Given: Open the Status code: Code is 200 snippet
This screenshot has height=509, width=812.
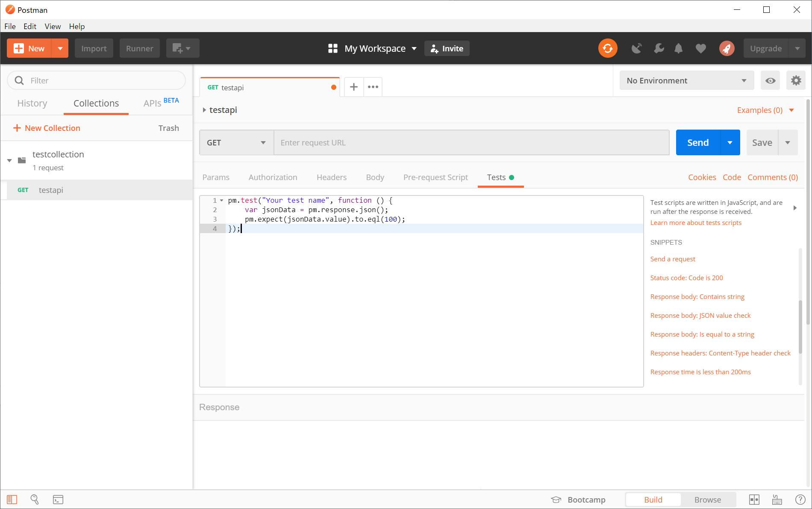Looking at the screenshot, I should coord(686,278).
